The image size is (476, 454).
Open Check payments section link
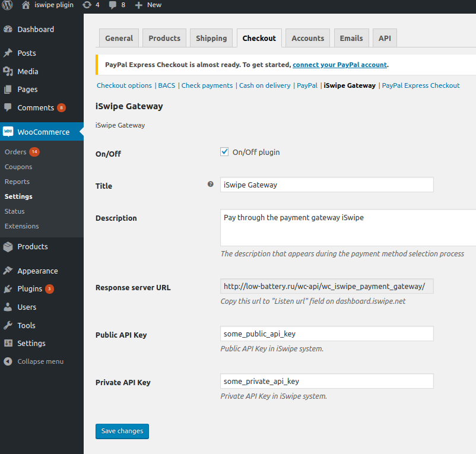tap(207, 85)
